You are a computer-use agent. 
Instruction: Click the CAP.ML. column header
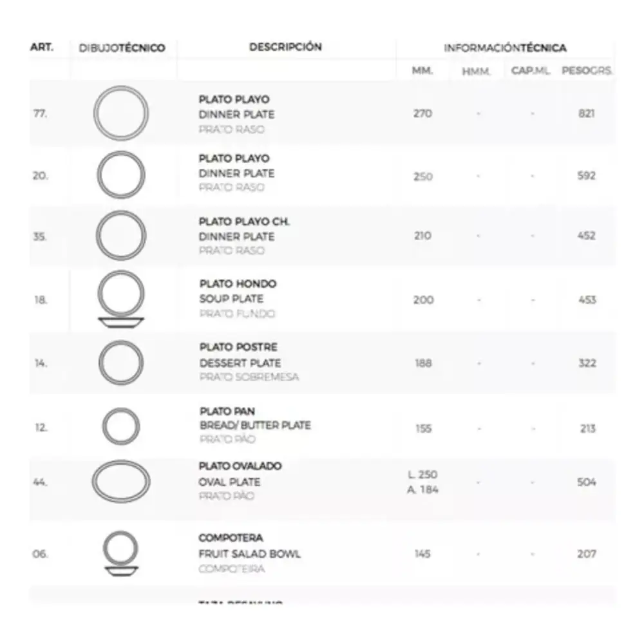(x=531, y=71)
